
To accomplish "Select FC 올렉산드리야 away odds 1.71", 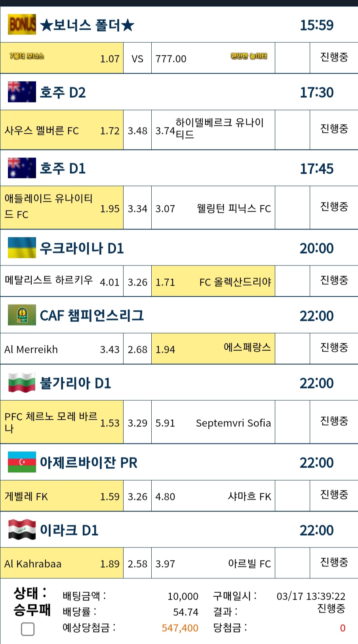I will (213, 281).
